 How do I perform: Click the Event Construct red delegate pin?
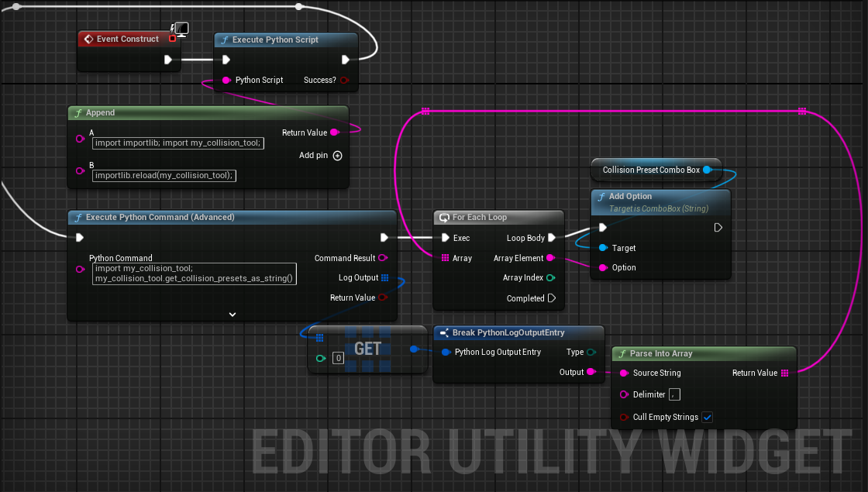(x=172, y=39)
